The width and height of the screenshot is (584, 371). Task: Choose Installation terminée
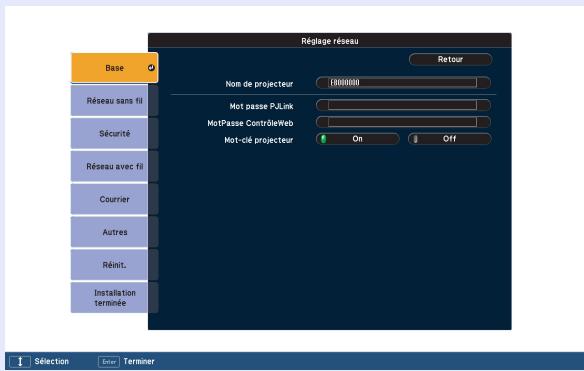114,298
